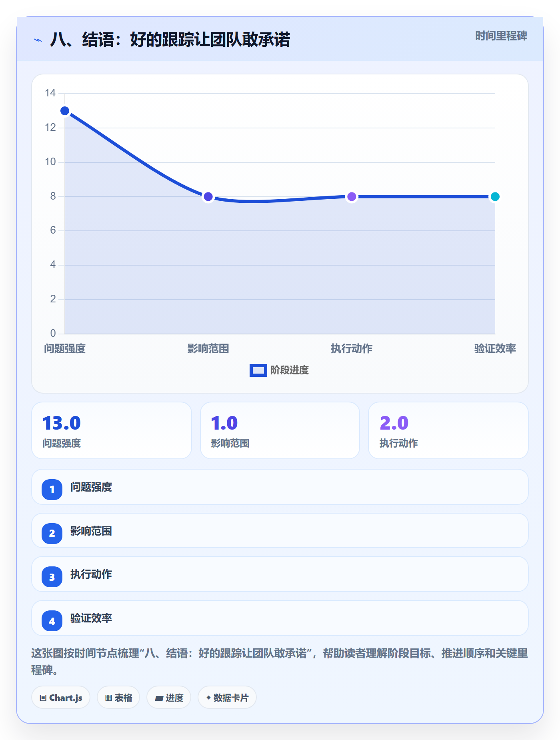Viewport: 560px width, 740px height.
Task: Click the 进度 tag label
Action: coord(174,698)
